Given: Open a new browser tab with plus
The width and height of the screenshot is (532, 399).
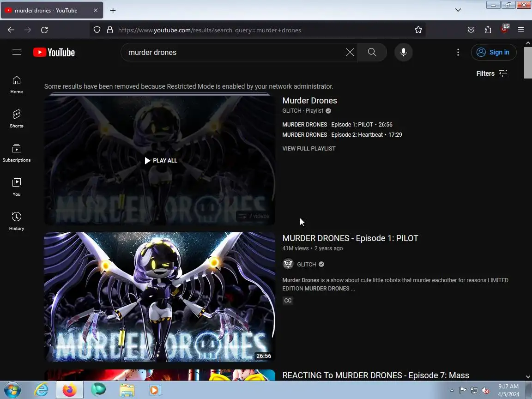Looking at the screenshot, I should click(113, 11).
